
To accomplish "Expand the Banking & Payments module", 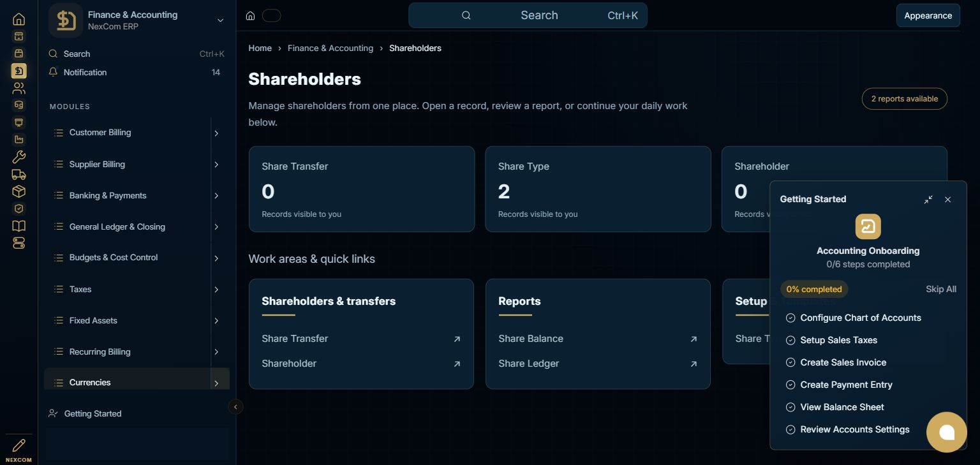I will (x=216, y=196).
